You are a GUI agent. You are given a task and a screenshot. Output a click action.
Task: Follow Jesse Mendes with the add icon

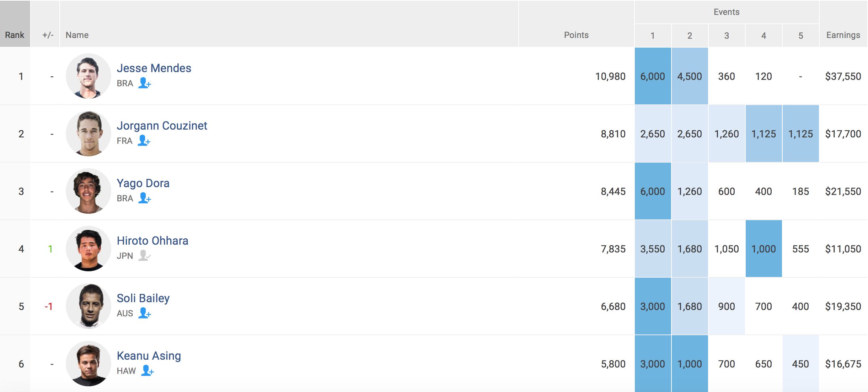pyautogui.click(x=144, y=83)
